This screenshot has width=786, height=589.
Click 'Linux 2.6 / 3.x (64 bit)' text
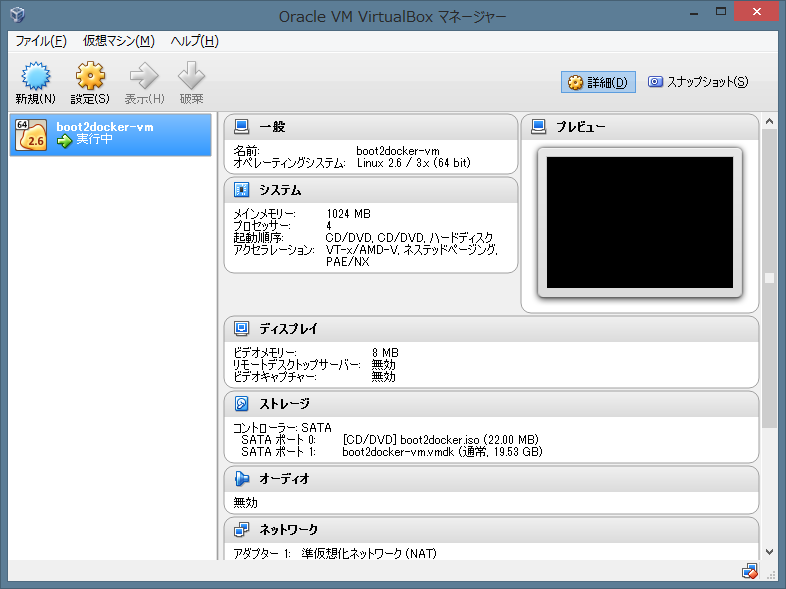[x=414, y=163]
